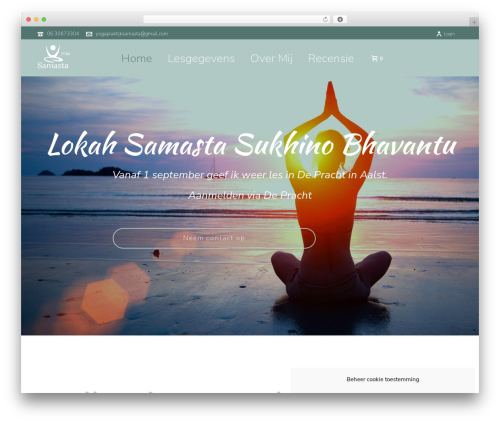Screen dimensions: 500x423
Task: Open the Lesgegevens menu item
Action: point(201,58)
